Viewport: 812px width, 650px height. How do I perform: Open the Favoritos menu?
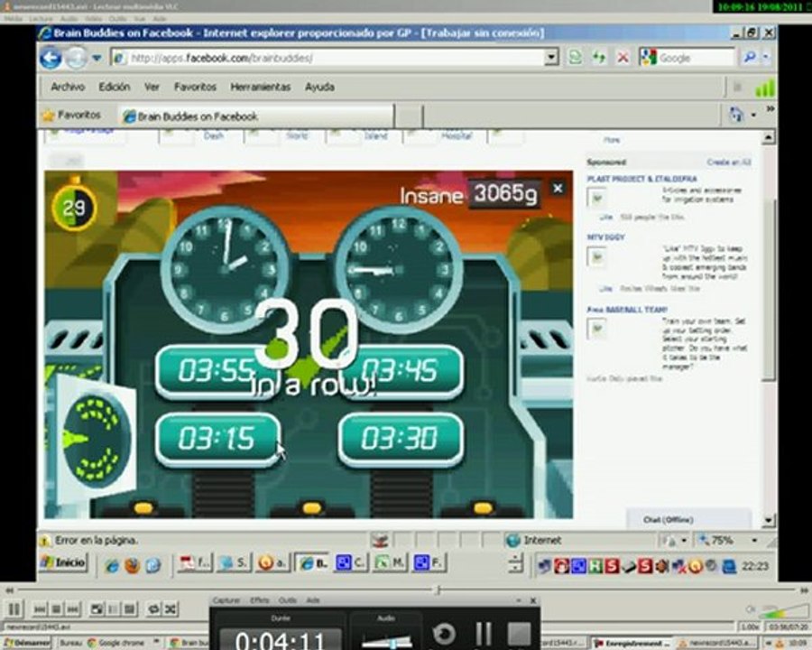coord(195,87)
